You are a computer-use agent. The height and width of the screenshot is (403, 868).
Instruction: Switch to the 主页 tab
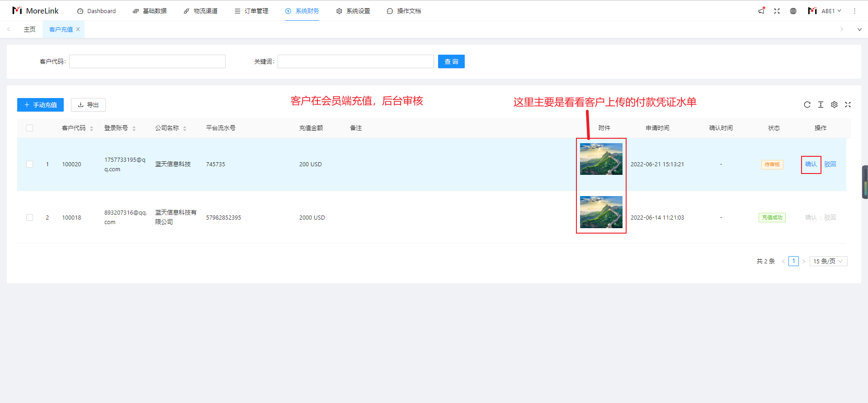point(29,29)
